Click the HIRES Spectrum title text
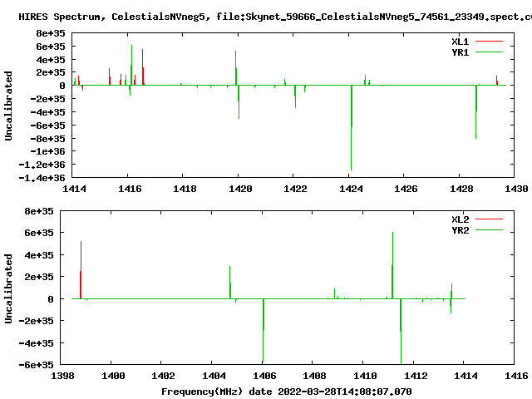Viewport: 532px width, 399px height. point(275,17)
